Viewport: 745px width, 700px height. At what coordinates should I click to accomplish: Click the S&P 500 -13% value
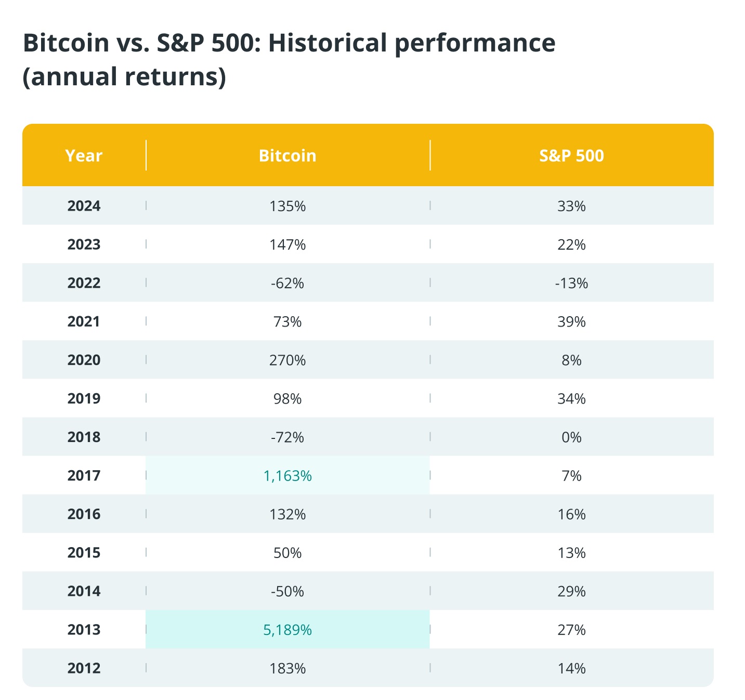tap(571, 283)
